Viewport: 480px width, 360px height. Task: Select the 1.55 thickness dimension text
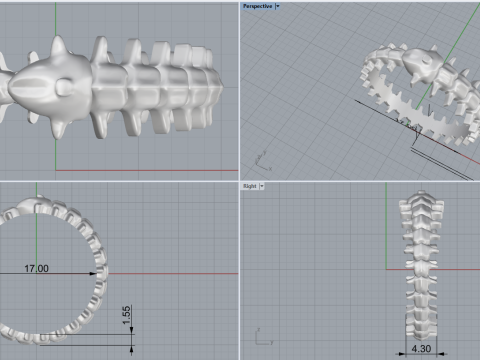click(126, 315)
